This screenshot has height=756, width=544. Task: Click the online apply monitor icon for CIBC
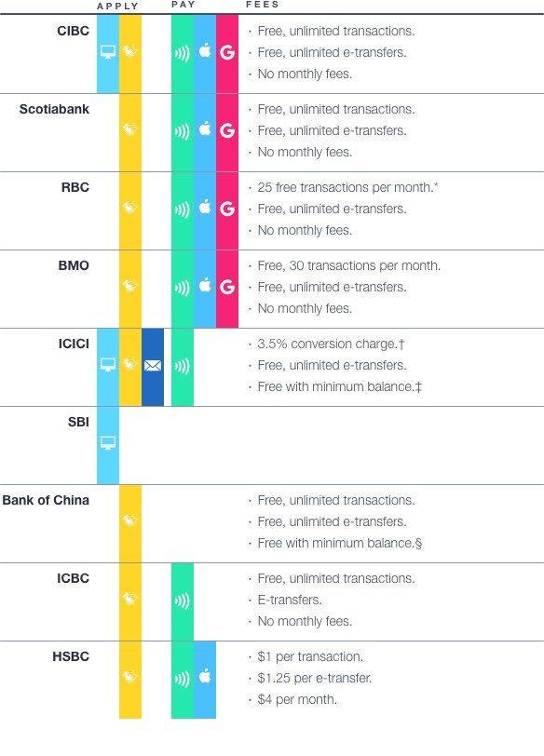108,52
